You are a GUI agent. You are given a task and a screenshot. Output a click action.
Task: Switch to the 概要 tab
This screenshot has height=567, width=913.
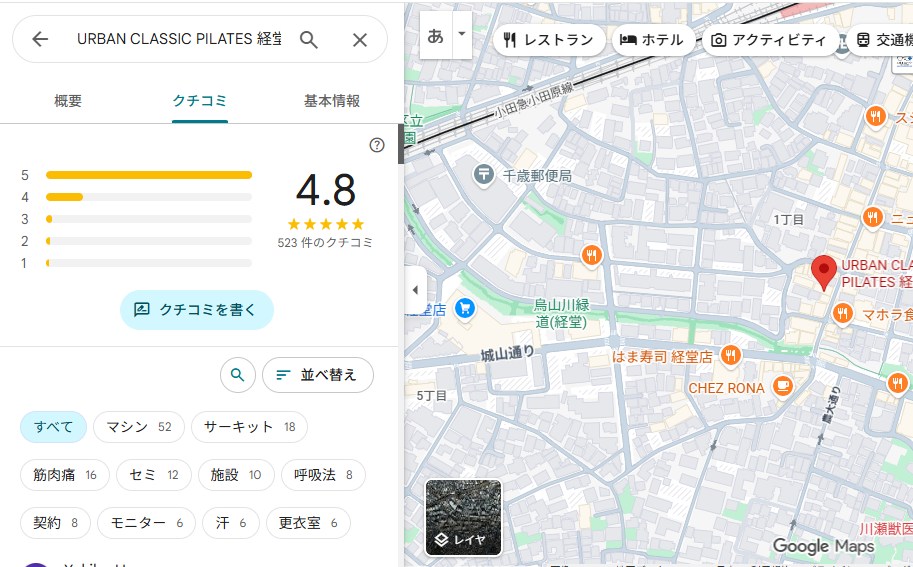click(68, 101)
